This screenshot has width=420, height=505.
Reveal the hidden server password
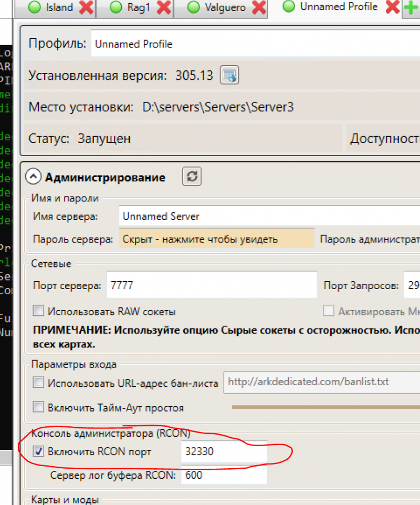[216, 240]
